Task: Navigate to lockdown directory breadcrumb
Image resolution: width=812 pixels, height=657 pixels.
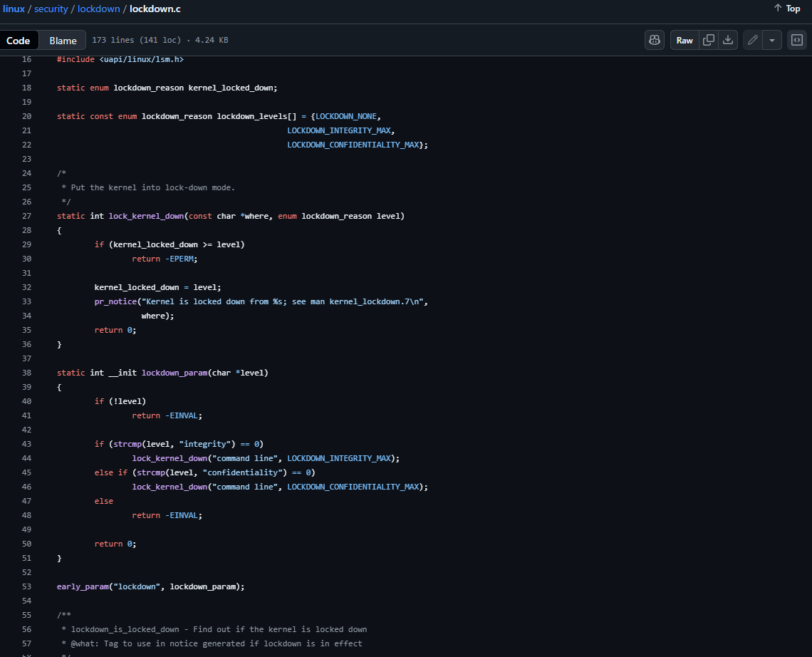Action: click(99, 9)
